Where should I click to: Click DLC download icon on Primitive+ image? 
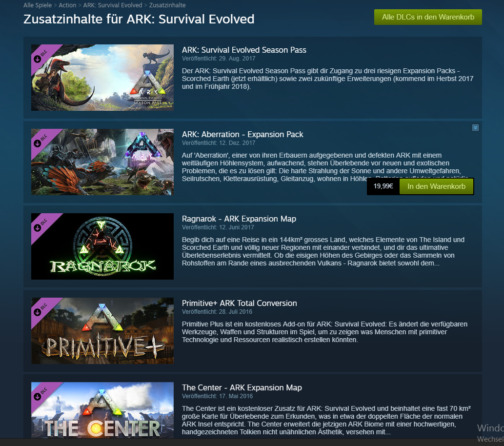(x=37, y=312)
